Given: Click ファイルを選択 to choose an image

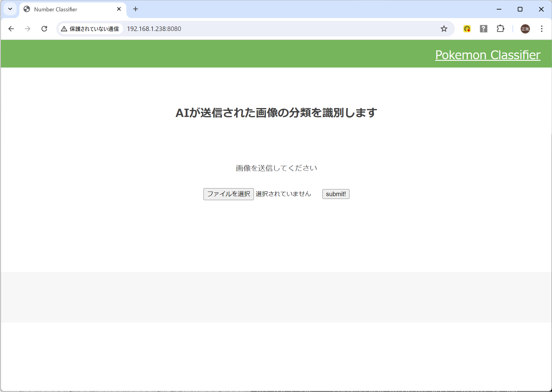Looking at the screenshot, I should pos(228,194).
